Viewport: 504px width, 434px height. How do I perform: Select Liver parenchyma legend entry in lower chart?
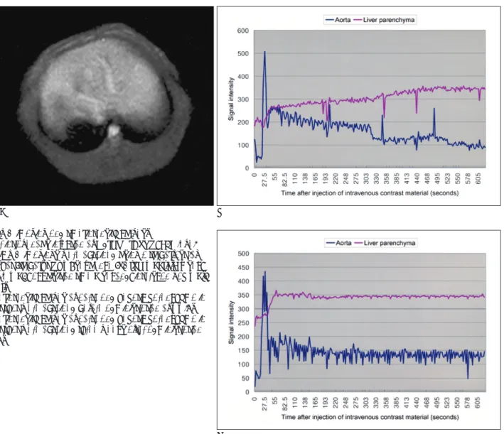click(x=385, y=243)
